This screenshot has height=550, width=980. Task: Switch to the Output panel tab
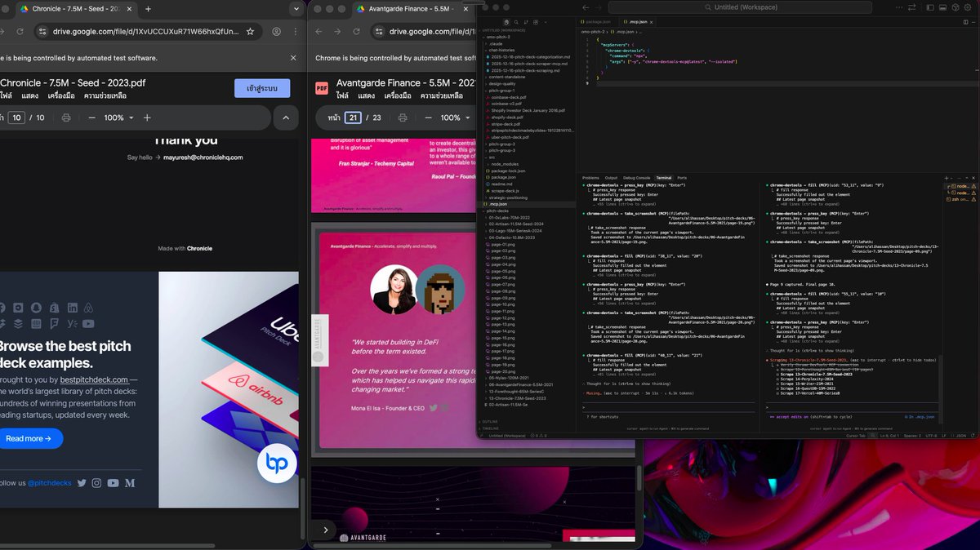611,177
